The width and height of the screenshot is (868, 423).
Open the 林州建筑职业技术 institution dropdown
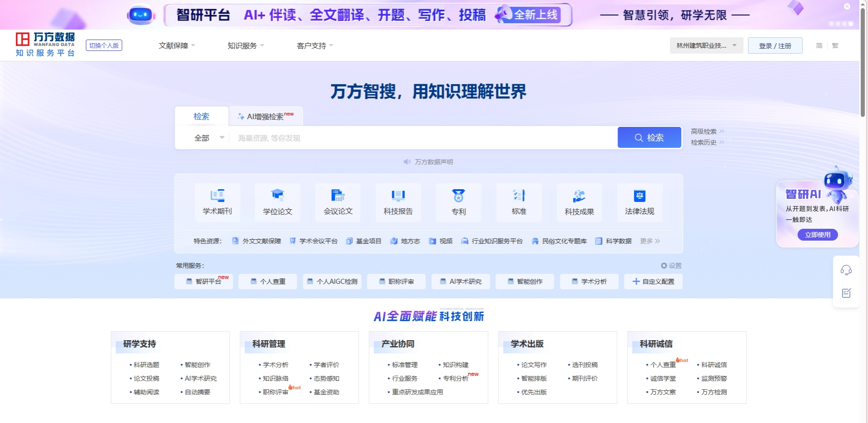[706, 45]
